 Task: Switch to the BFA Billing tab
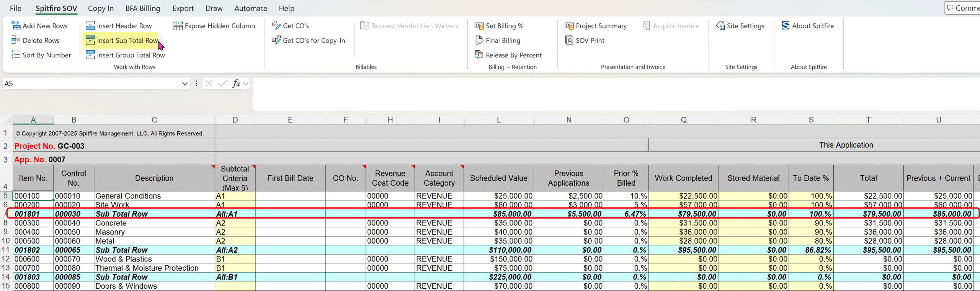(x=143, y=8)
